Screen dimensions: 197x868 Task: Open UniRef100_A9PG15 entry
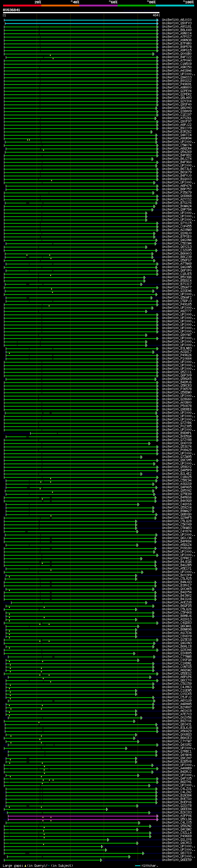pyautogui.click(x=177, y=50)
